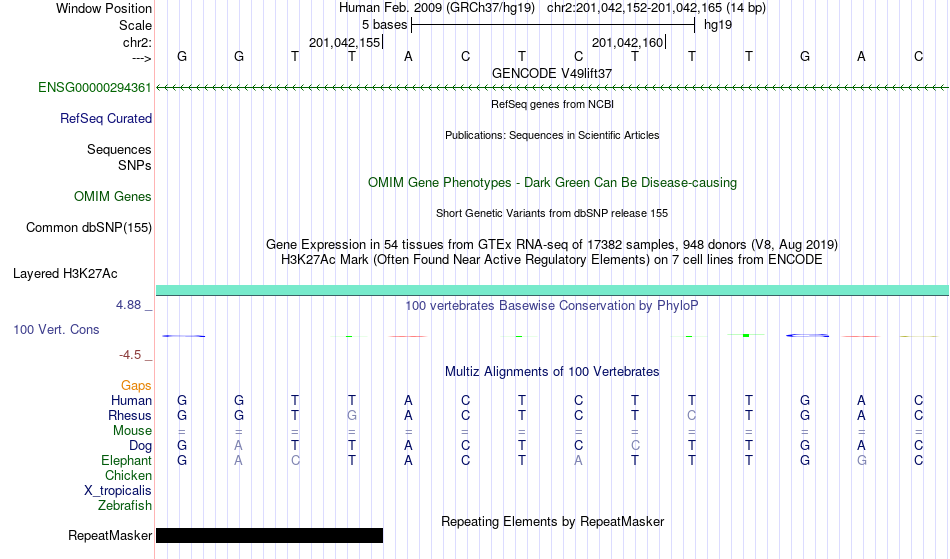Click the ENSG00000294361 intron arrow line
This screenshot has width=950, height=559.
[552, 88]
